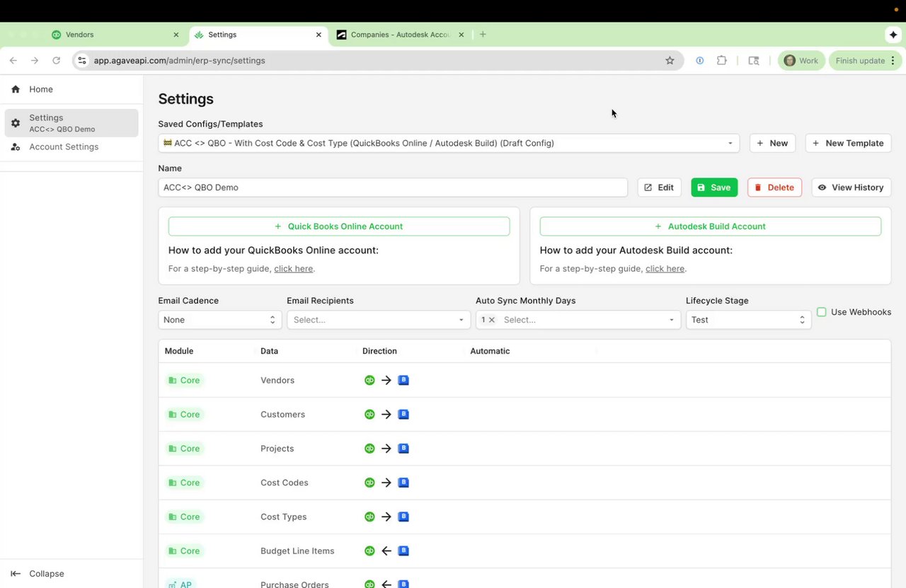Open the Email Recipients select box

(x=378, y=320)
